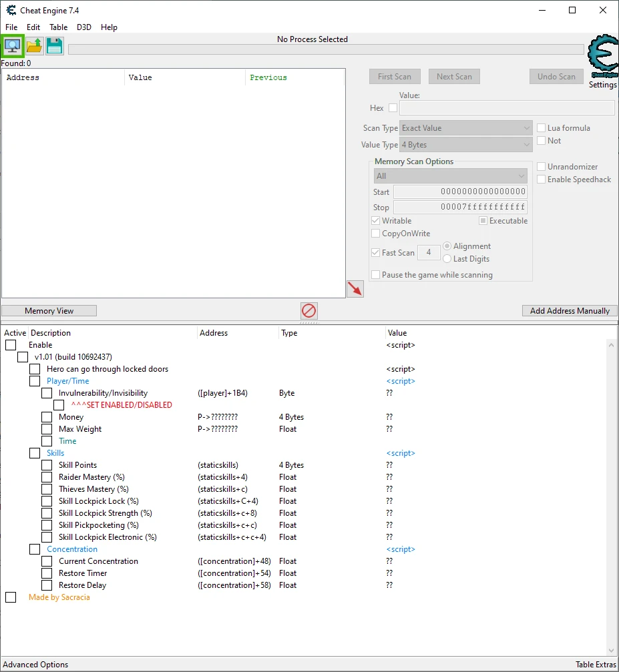Select the Alignment radio button

tap(447, 246)
